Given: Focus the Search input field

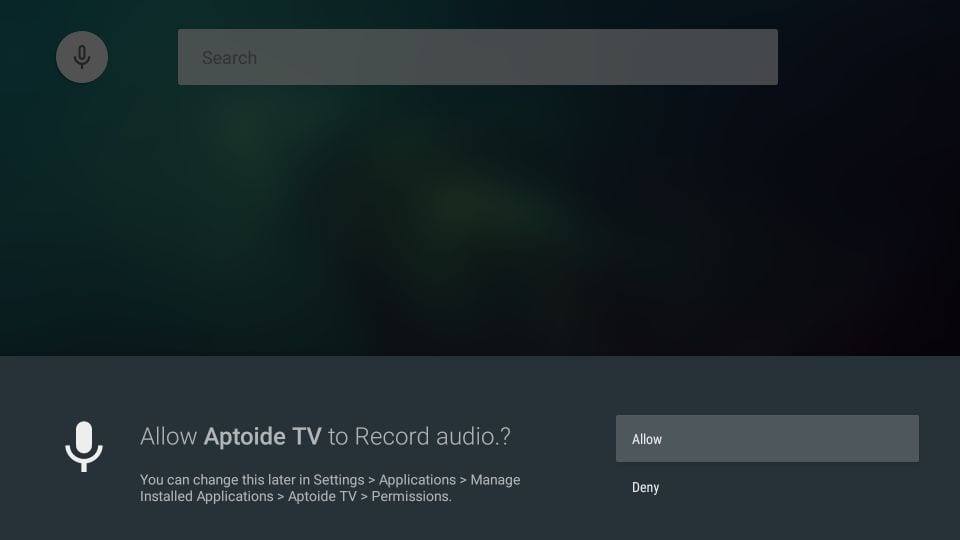Looking at the screenshot, I should point(478,57).
